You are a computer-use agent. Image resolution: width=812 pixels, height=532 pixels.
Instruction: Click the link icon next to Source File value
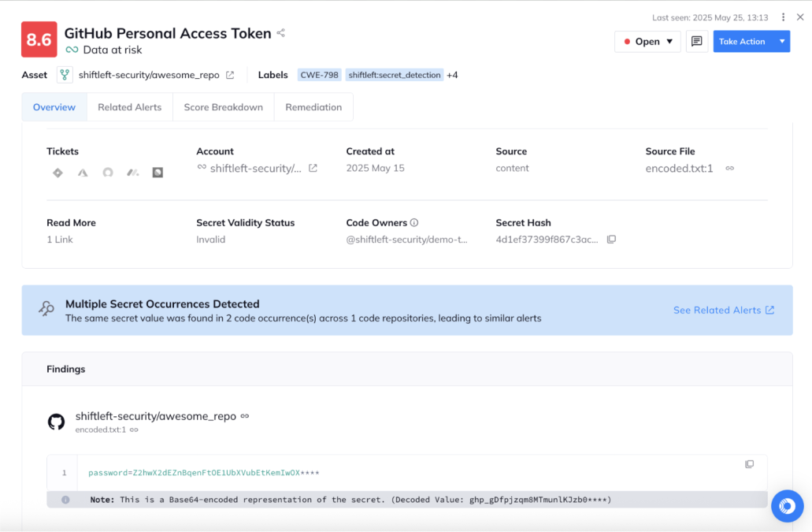pos(729,169)
